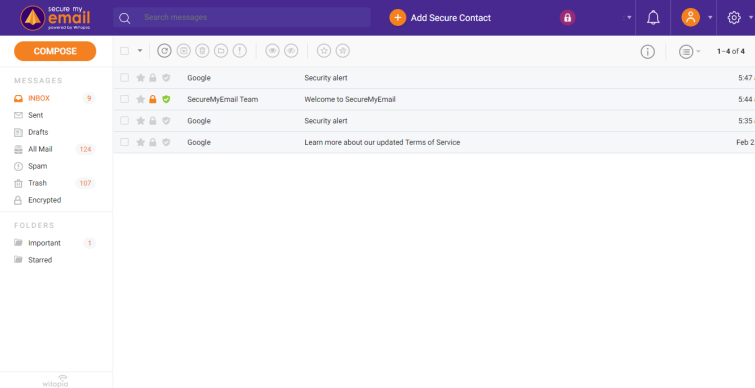
Task: Click the refresh messages icon
Action: (x=164, y=51)
